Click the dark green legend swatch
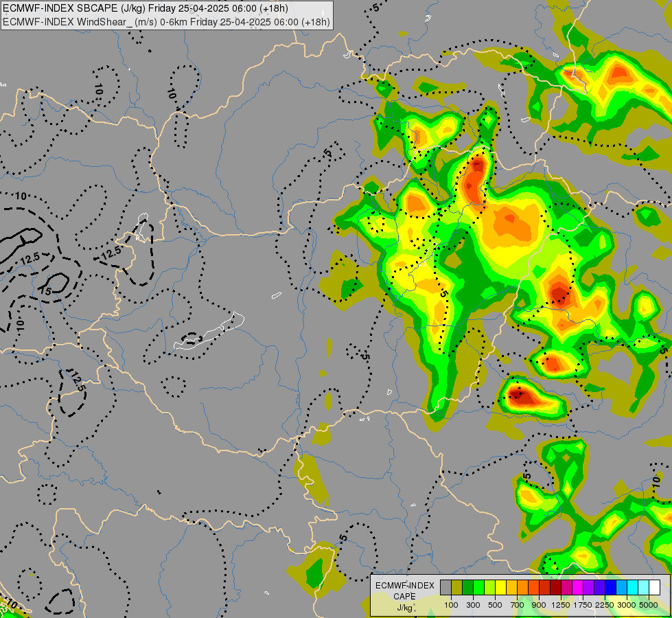Viewport: 672px width, 618px height. [467, 588]
